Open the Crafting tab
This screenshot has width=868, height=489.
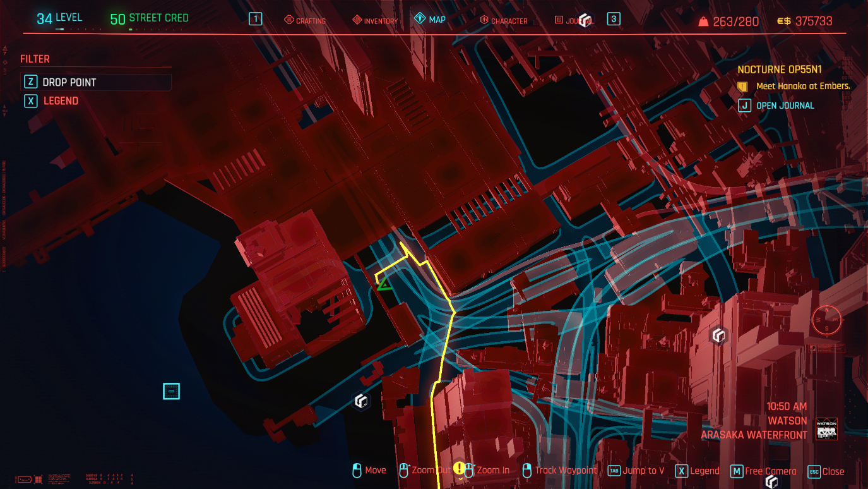point(305,20)
